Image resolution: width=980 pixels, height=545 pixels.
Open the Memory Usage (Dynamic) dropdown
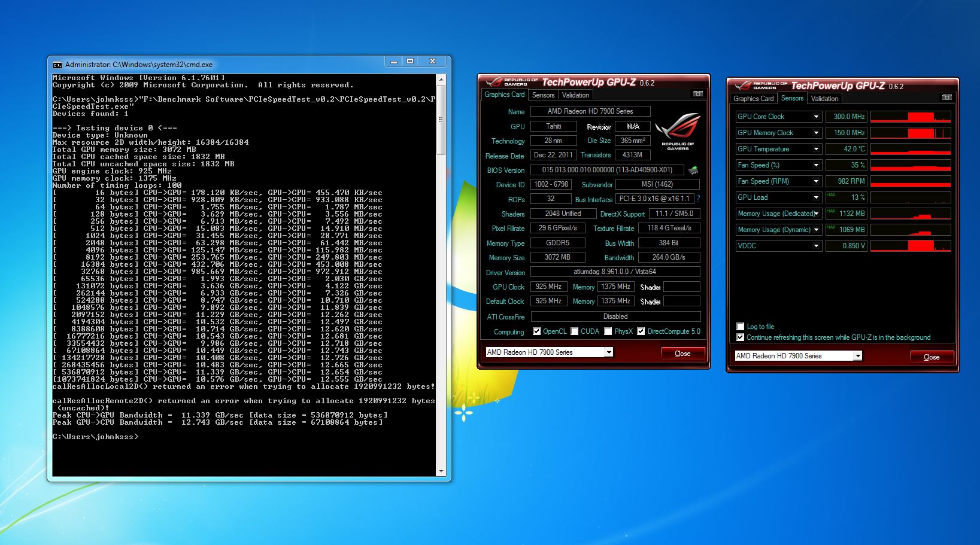point(816,230)
